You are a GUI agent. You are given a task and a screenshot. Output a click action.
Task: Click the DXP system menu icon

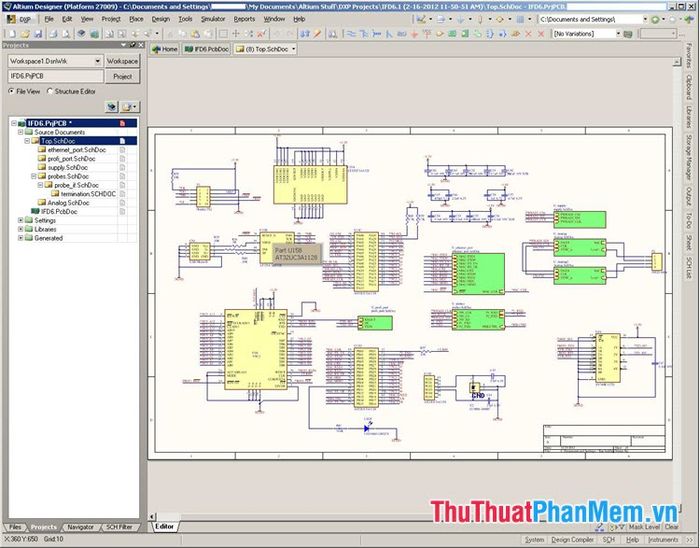click(20, 20)
